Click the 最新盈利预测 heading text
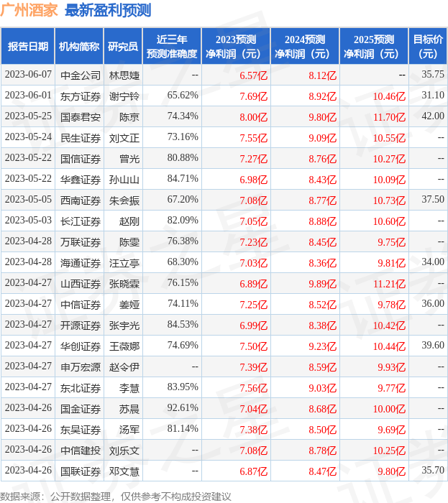This screenshot has height=503, width=448. click(108, 10)
